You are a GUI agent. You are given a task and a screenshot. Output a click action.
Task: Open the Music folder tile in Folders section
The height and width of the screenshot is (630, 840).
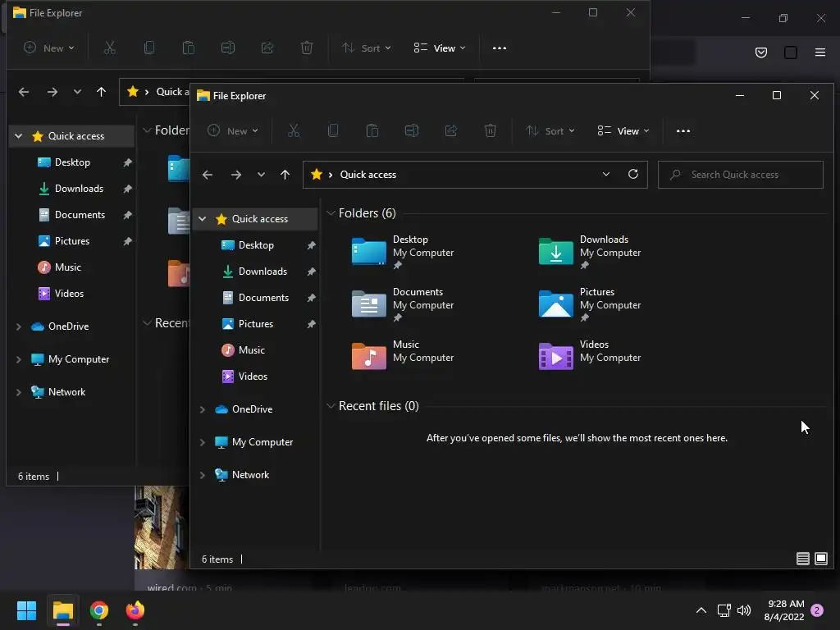tap(403, 356)
